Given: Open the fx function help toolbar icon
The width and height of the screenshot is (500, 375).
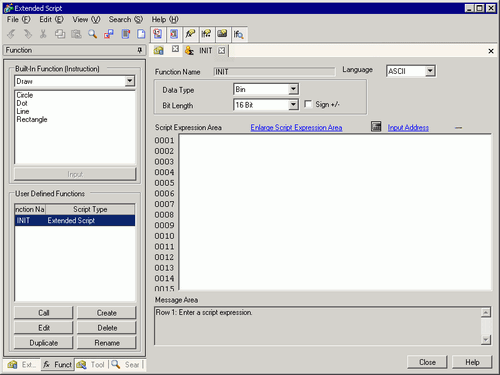Looking at the screenshot, I should pyautogui.click(x=190, y=34).
